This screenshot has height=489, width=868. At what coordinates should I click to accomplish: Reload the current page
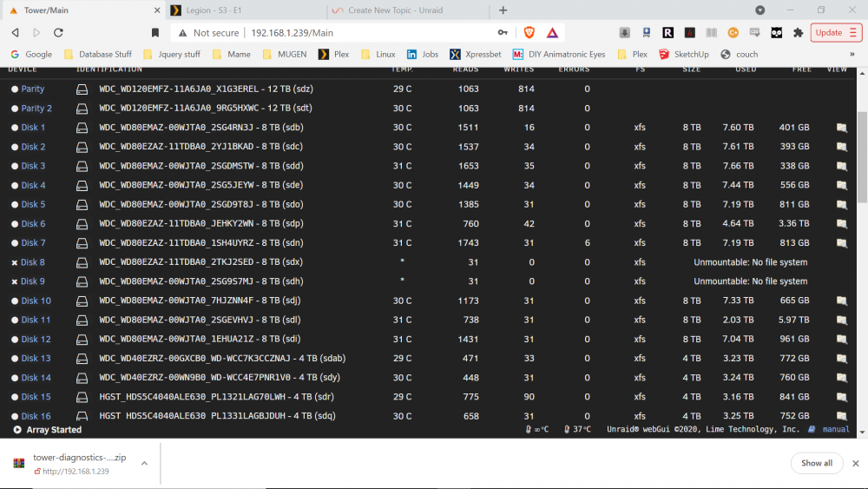[58, 33]
